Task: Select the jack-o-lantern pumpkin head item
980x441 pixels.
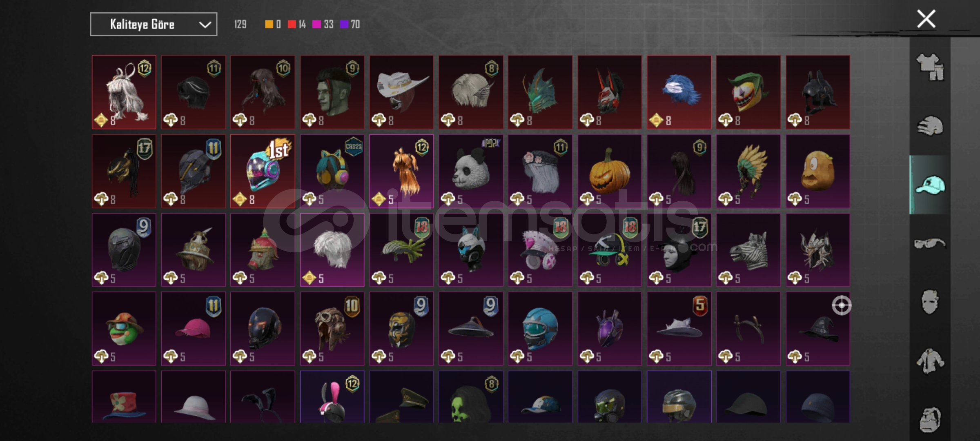Action: pyautogui.click(x=610, y=171)
